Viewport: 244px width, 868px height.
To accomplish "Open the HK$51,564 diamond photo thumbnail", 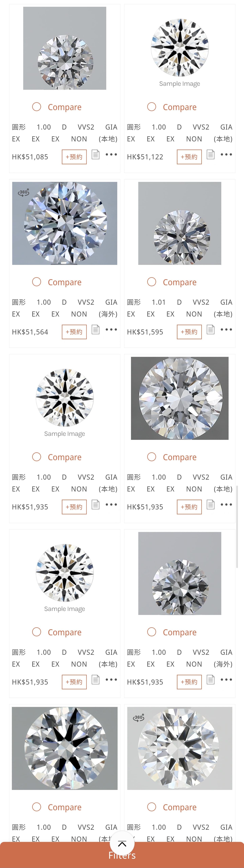I will [65, 223].
